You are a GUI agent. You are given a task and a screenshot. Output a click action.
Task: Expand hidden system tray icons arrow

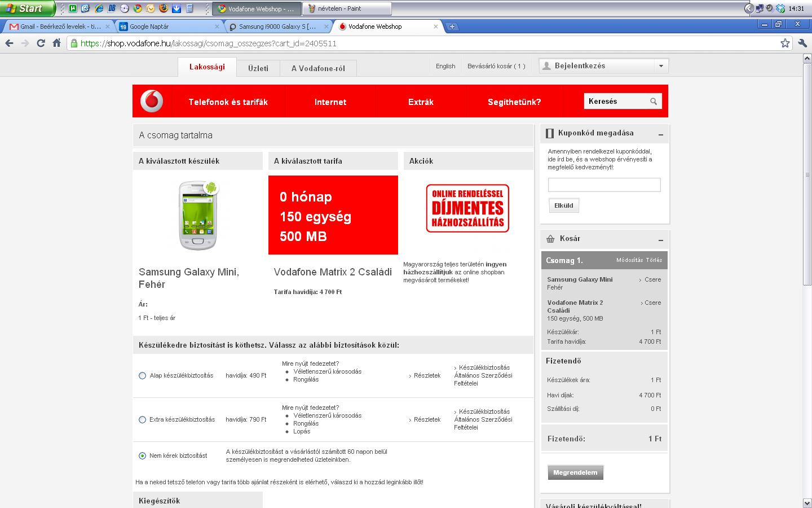pyautogui.click(x=749, y=8)
